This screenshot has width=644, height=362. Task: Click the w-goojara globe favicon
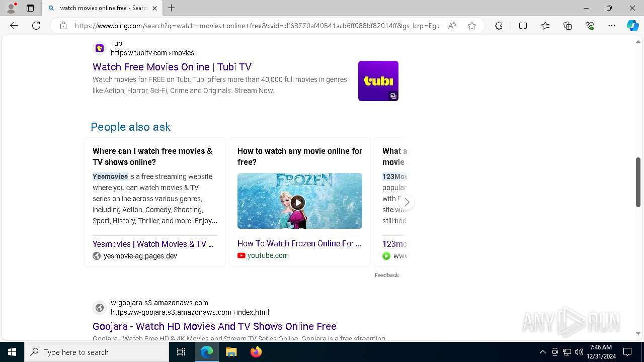tap(100, 308)
